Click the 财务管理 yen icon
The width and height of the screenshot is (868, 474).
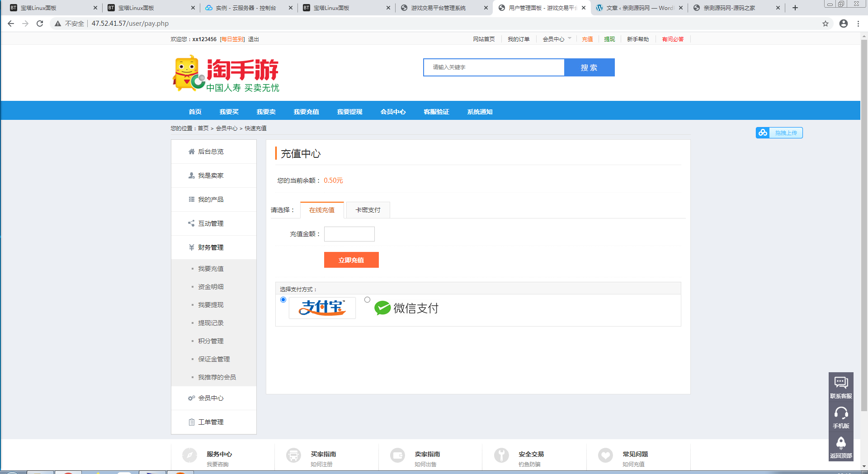click(x=192, y=247)
